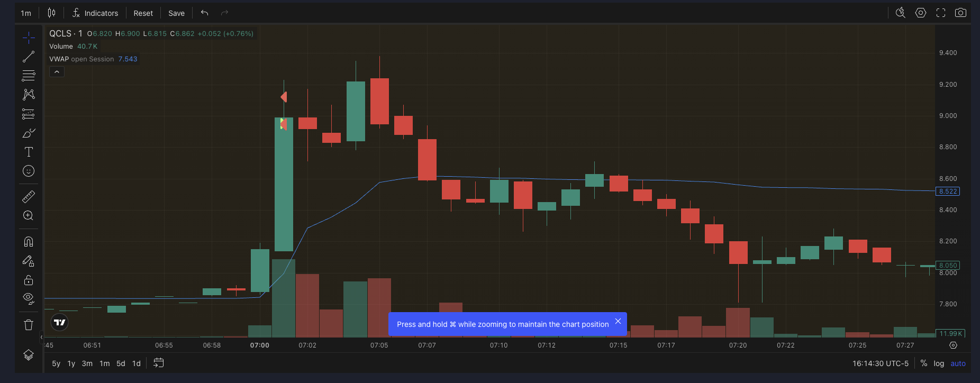Viewport: 980px width, 383px height.
Task: Click the Save button
Action: point(176,13)
